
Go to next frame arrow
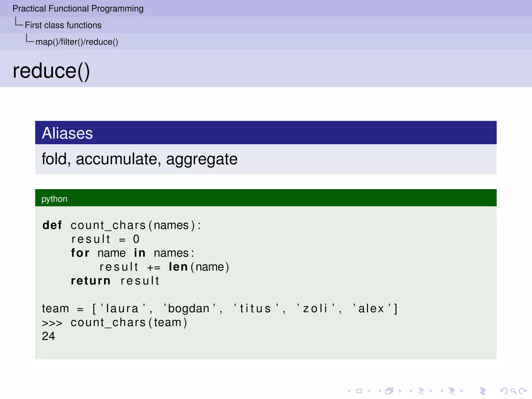[x=400, y=391]
